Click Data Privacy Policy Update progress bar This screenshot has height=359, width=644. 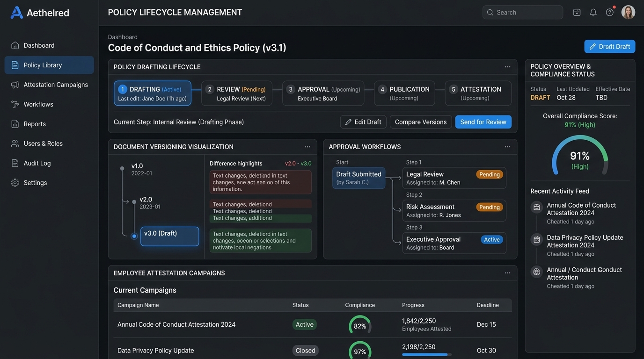coord(427,355)
